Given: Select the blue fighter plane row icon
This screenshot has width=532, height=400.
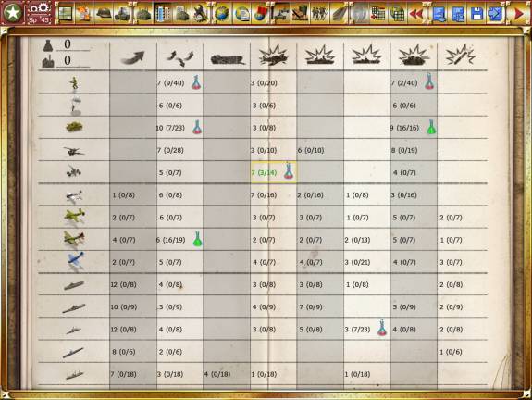Looking at the screenshot, I should [x=75, y=261].
